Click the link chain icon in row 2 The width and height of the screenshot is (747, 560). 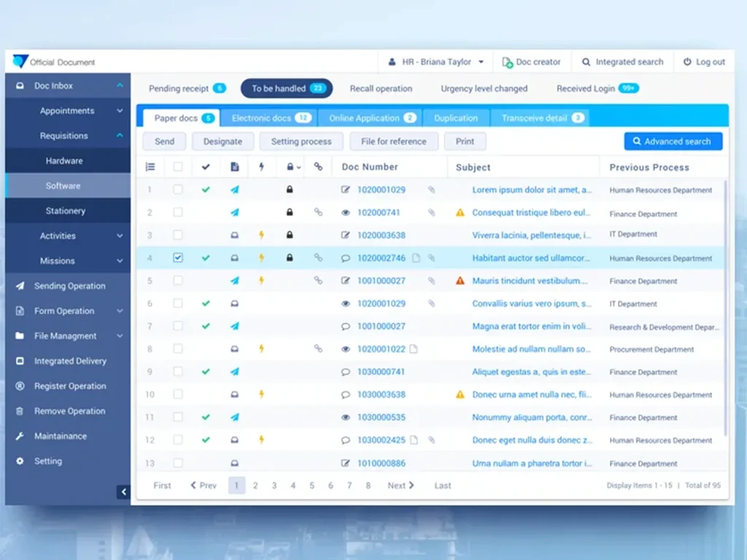point(318,212)
